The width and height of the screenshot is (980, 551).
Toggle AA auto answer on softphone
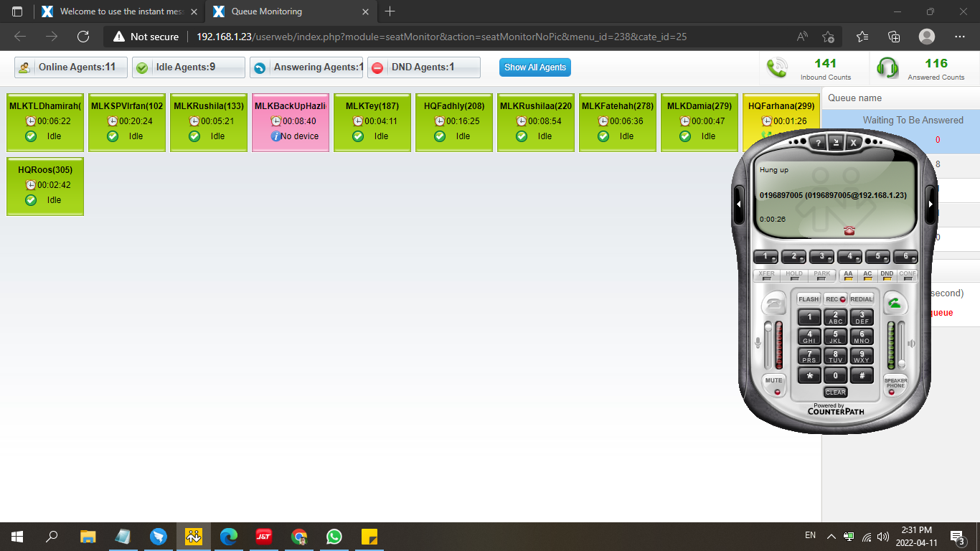pyautogui.click(x=848, y=274)
